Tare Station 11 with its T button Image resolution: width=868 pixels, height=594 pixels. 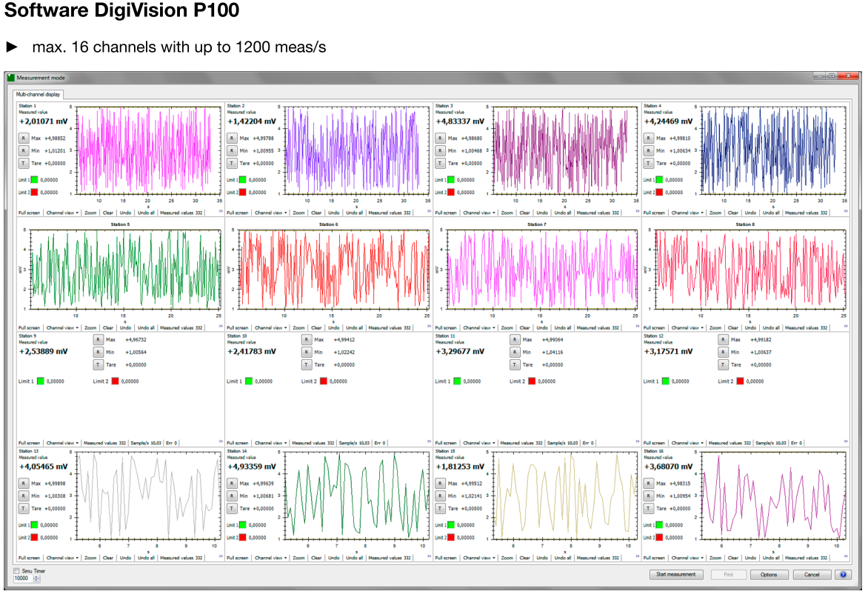pyautogui.click(x=515, y=364)
